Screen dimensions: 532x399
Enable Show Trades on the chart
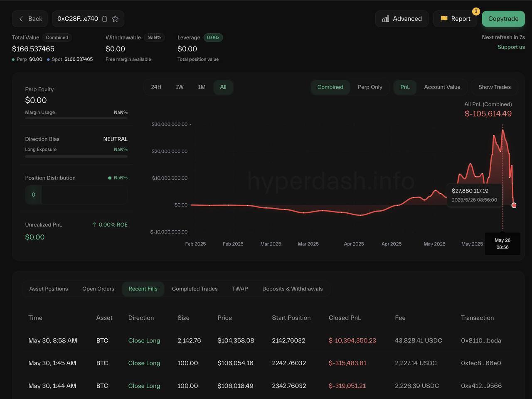click(x=494, y=87)
